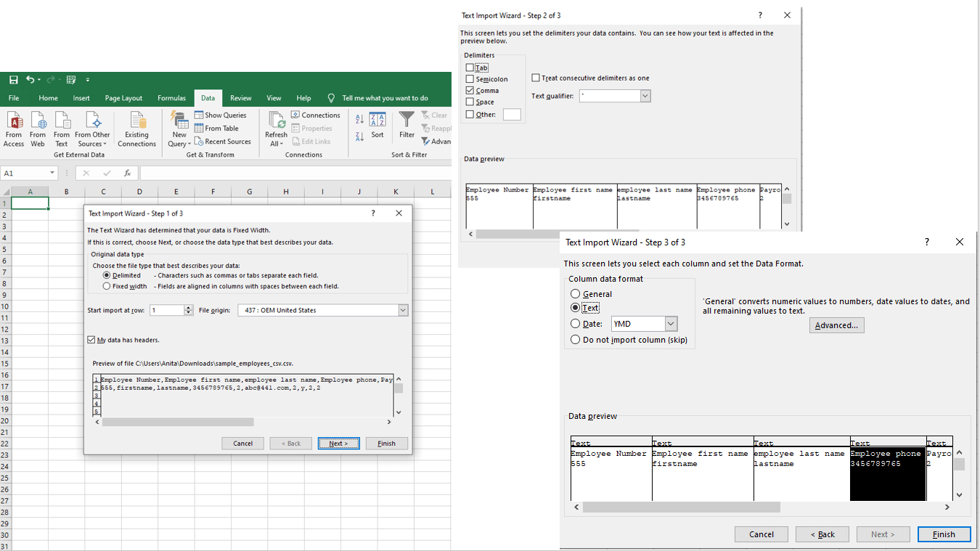Image resolution: width=980 pixels, height=551 pixels.
Task: Click the From Text import icon
Action: pos(62,129)
